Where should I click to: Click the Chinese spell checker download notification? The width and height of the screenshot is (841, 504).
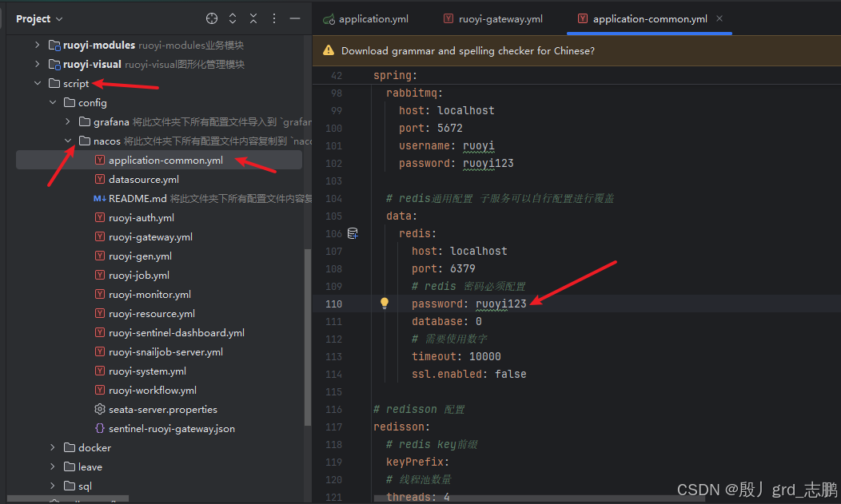click(x=468, y=51)
